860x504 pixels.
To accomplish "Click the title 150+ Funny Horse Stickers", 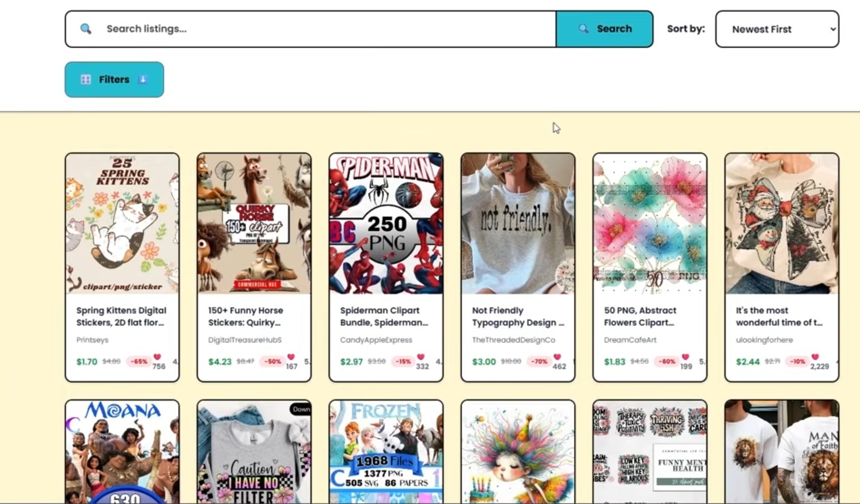I will 246,316.
